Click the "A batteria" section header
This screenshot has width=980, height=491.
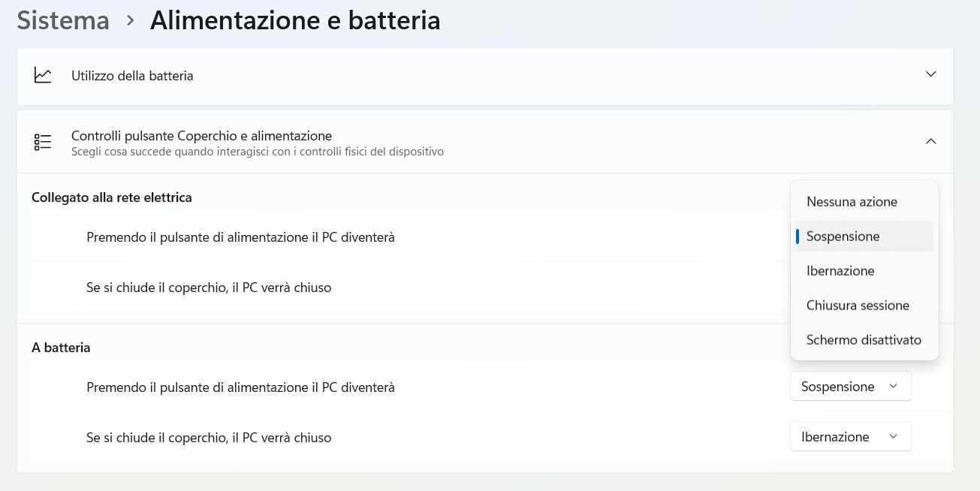click(61, 347)
